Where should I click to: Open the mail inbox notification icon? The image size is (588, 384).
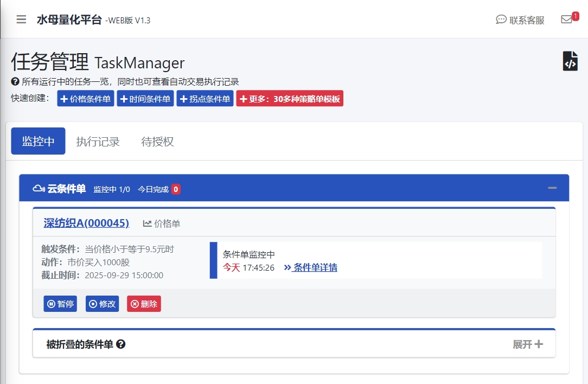point(566,20)
